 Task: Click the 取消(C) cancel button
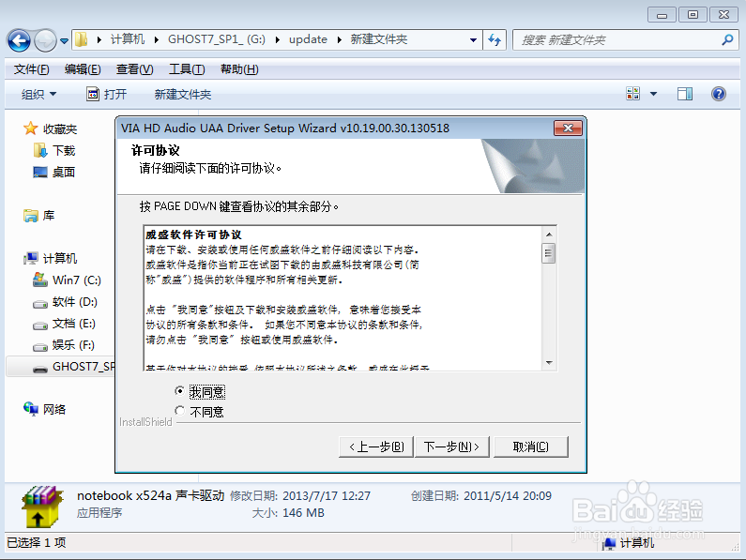531,446
